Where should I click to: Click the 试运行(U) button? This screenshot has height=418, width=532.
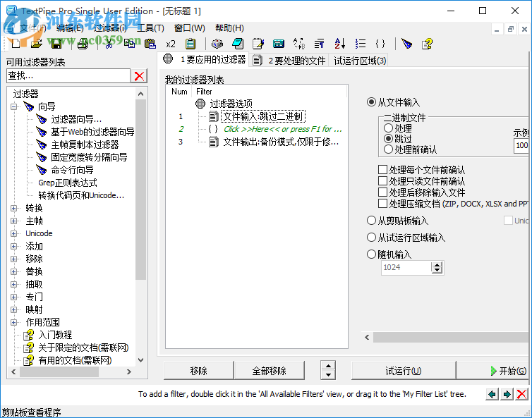pyautogui.click(x=403, y=371)
